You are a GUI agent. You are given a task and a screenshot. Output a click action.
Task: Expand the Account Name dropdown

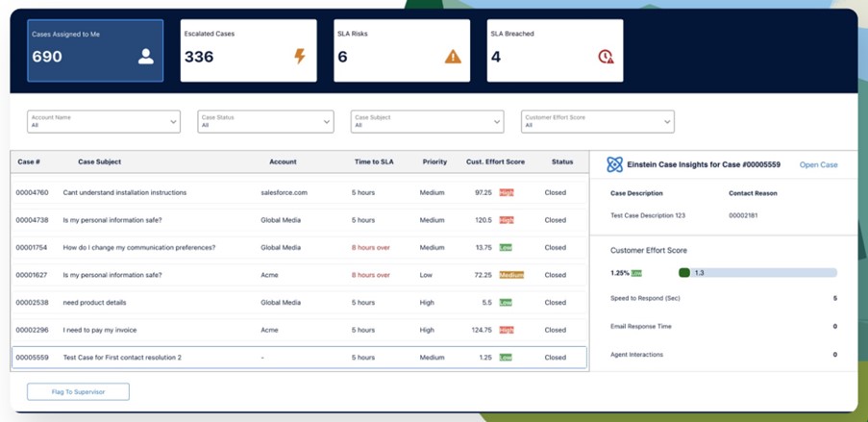click(x=104, y=121)
